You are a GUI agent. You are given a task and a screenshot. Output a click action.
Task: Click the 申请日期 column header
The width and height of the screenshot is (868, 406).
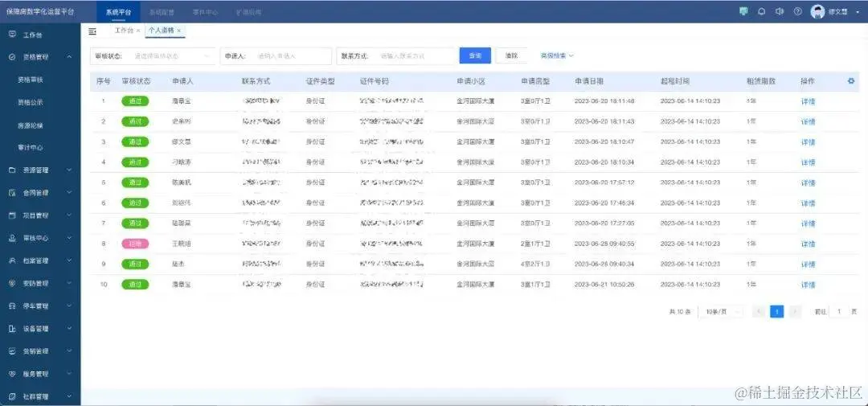(x=589, y=81)
